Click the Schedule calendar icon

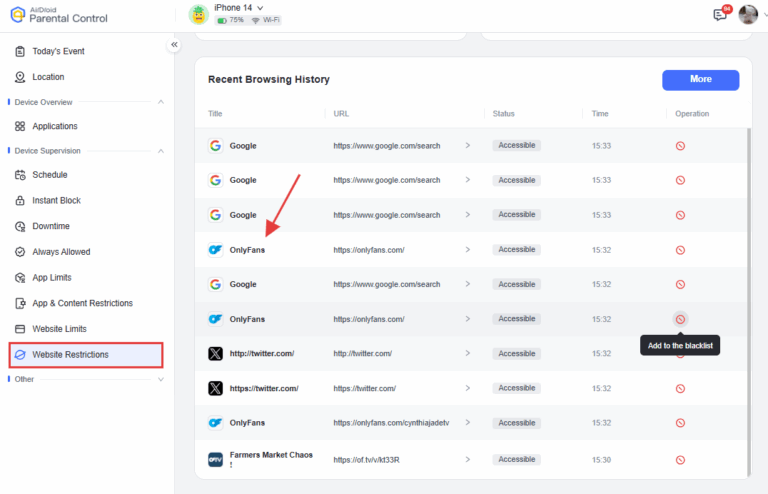point(20,175)
